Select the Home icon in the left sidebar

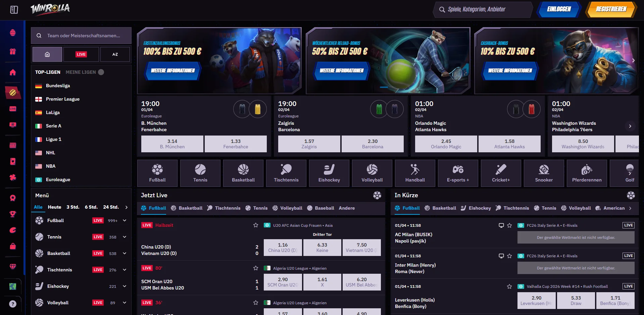(12, 72)
